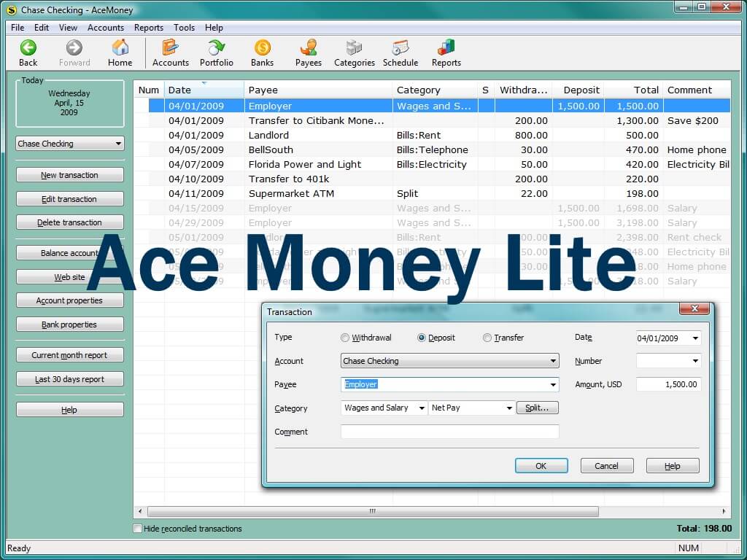This screenshot has width=747, height=560.
Task: Toggle Hide reconciled transactions checkbox
Action: click(x=138, y=528)
